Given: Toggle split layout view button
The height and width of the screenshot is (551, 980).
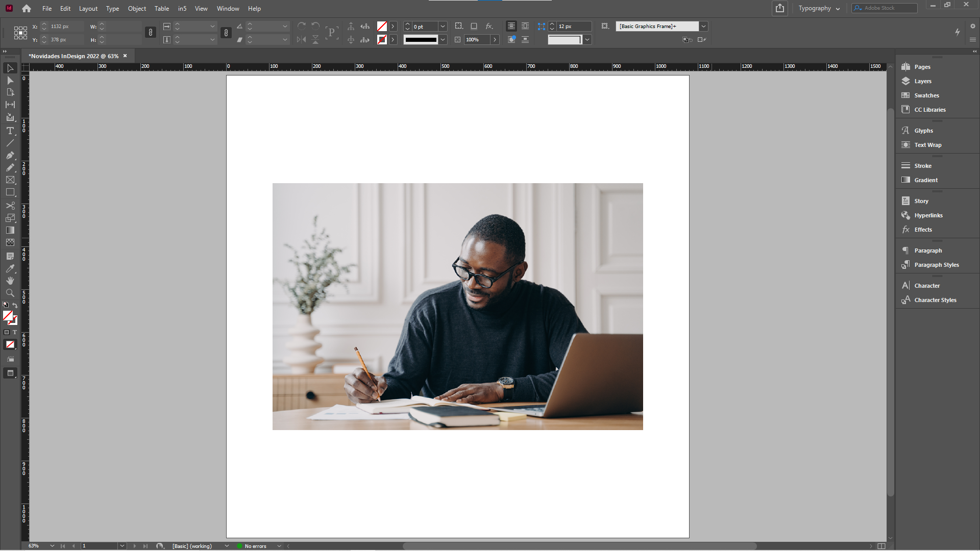Looking at the screenshot, I should (x=881, y=546).
